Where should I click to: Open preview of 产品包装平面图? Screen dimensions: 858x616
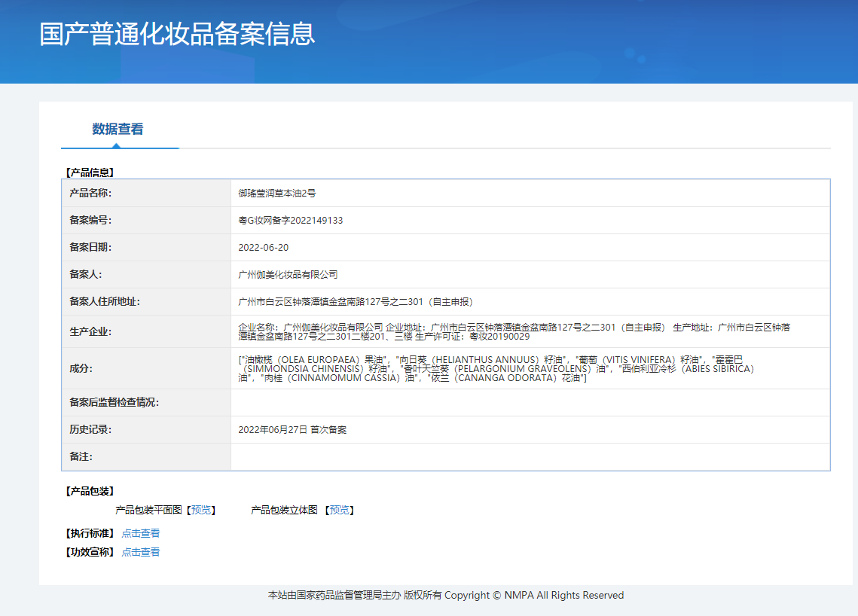pyautogui.click(x=201, y=510)
